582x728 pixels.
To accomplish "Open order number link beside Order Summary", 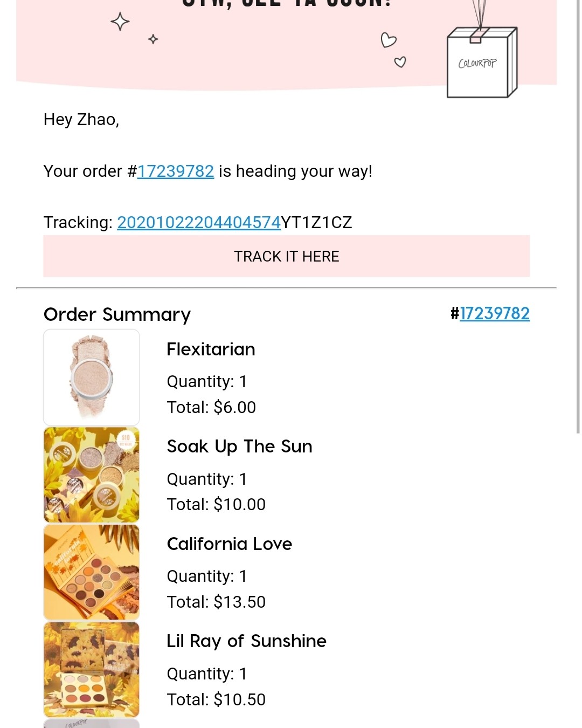I will (494, 314).
